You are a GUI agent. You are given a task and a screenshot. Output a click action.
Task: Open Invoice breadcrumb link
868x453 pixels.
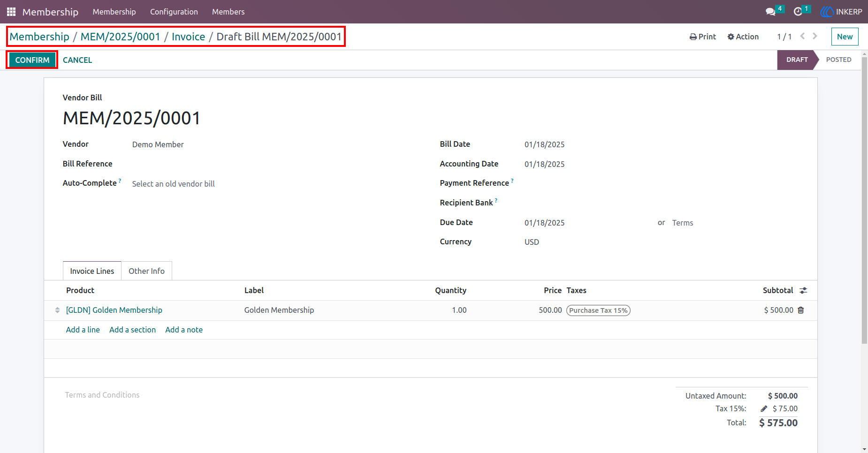[x=188, y=37]
